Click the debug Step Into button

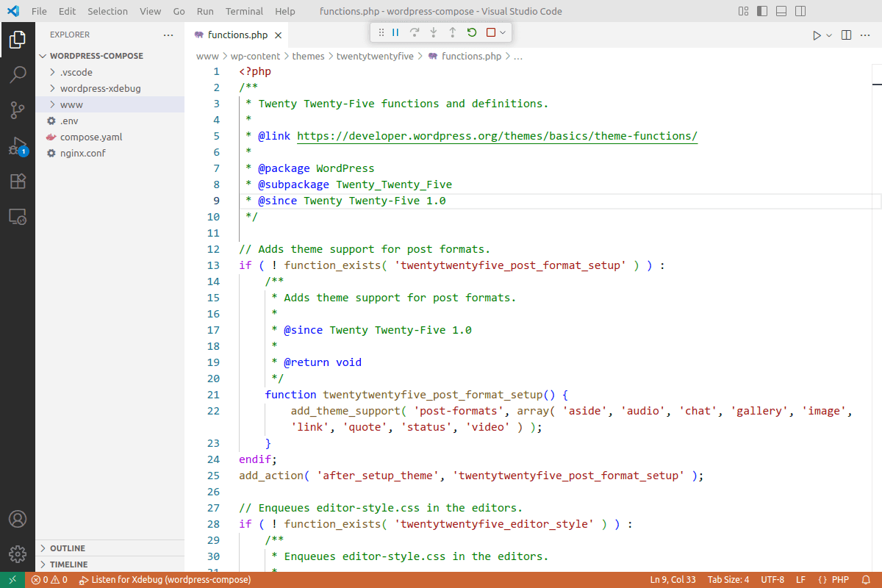coord(434,32)
